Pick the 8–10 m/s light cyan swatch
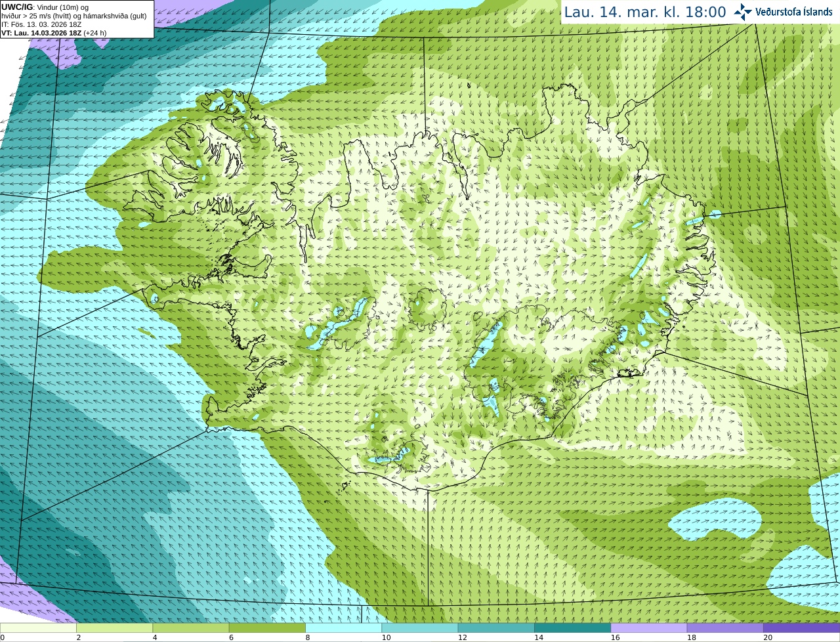Image resolution: width=840 pixels, height=642 pixels. tap(343, 628)
